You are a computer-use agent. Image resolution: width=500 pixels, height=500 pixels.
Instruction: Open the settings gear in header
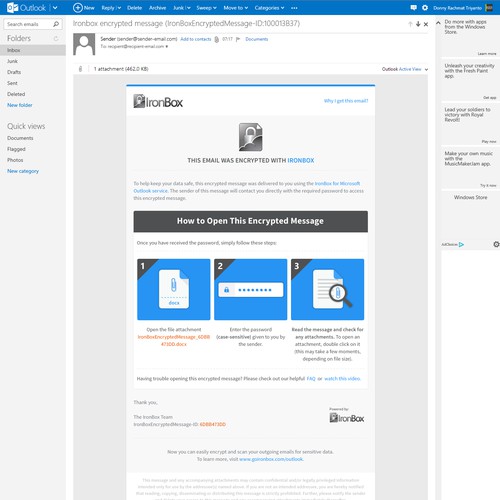425,8
